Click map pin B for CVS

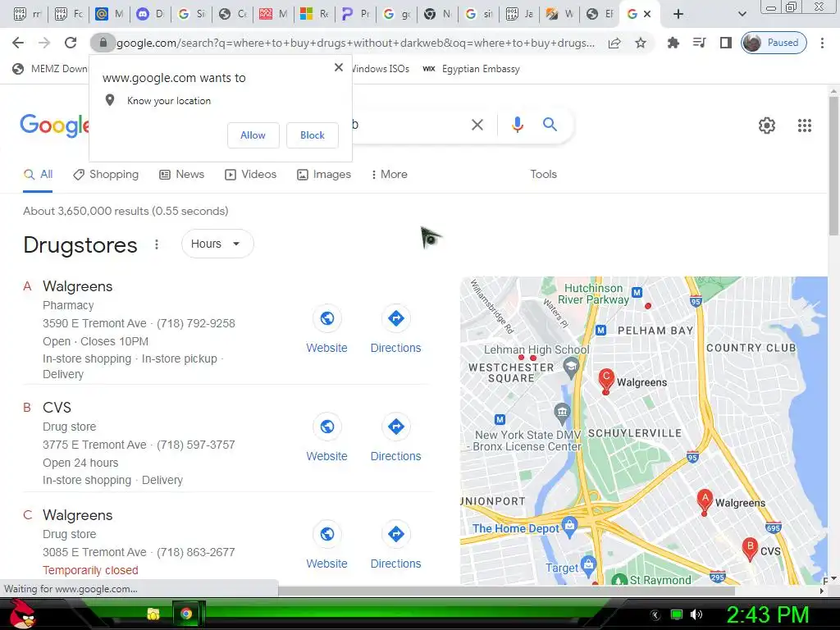(750, 550)
